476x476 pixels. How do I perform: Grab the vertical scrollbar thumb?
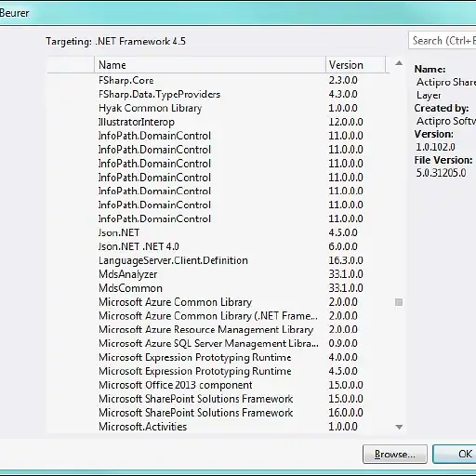399,302
